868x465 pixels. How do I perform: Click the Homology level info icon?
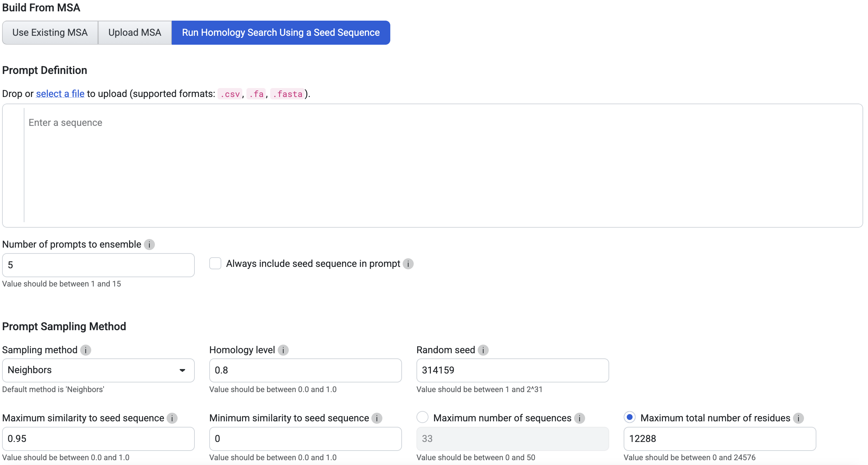pyautogui.click(x=283, y=350)
